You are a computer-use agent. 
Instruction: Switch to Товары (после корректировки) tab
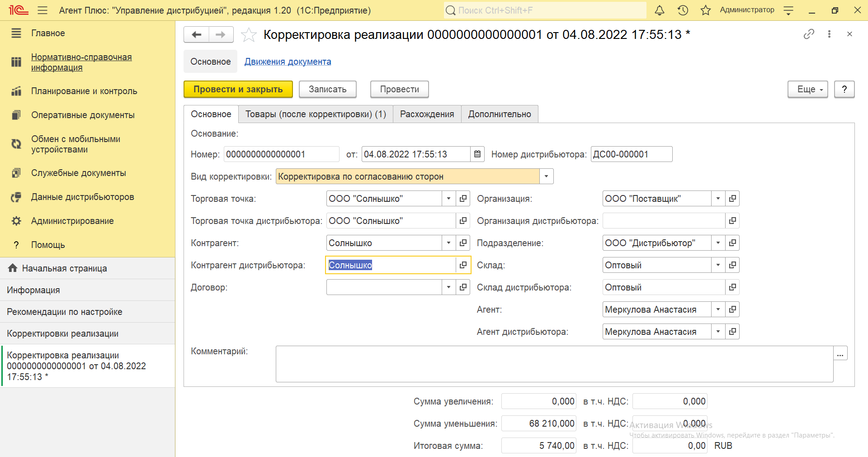coord(316,114)
